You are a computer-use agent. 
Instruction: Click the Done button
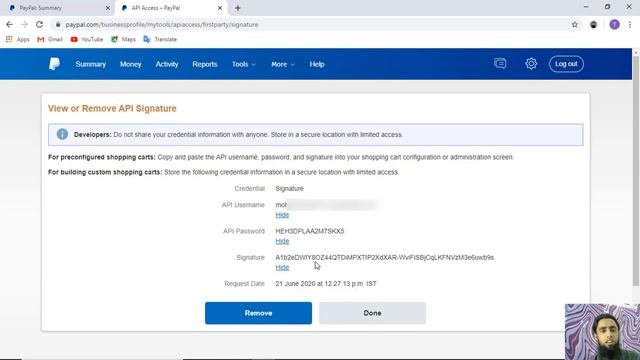(x=372, y=313)
